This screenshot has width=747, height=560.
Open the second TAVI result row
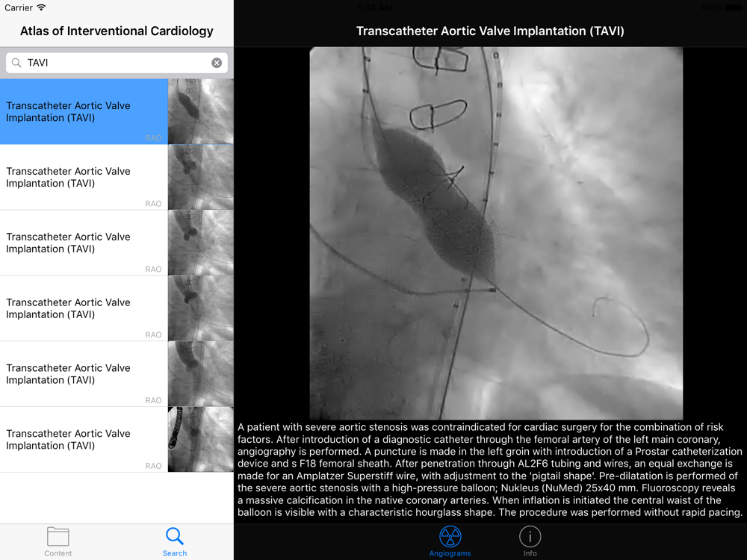(x=117, y=177)
